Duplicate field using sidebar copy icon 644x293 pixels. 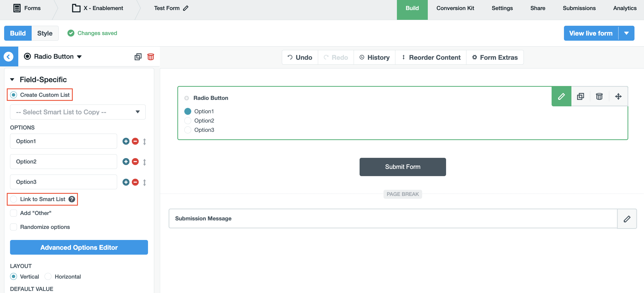click(x=138, y=57)
